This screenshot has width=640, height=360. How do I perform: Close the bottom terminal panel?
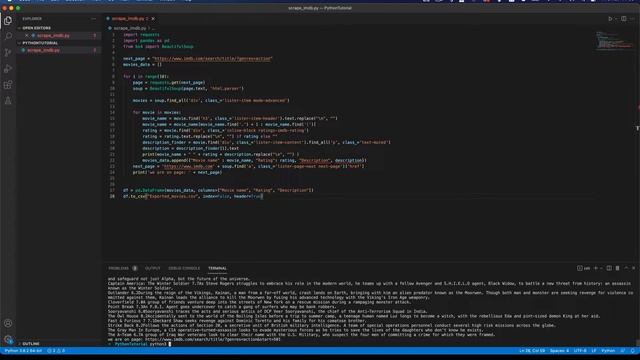(x=633, y=268)
